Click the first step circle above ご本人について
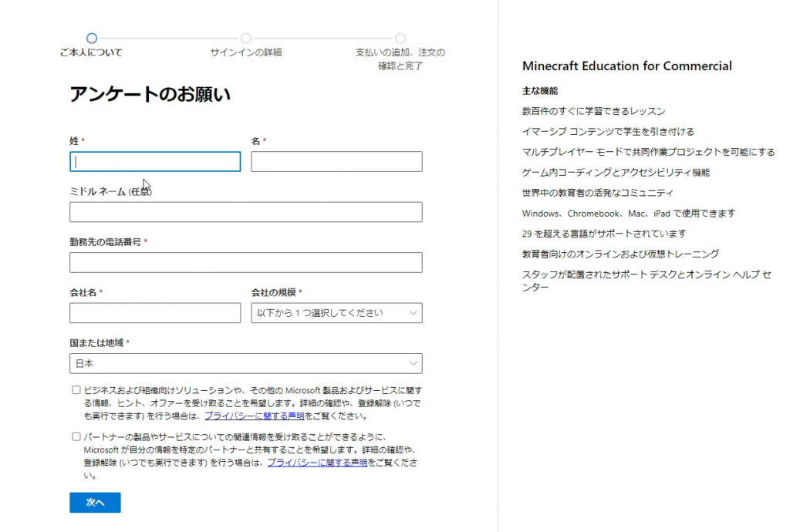The width and height of the screenshot is (790, 532). 92,38
